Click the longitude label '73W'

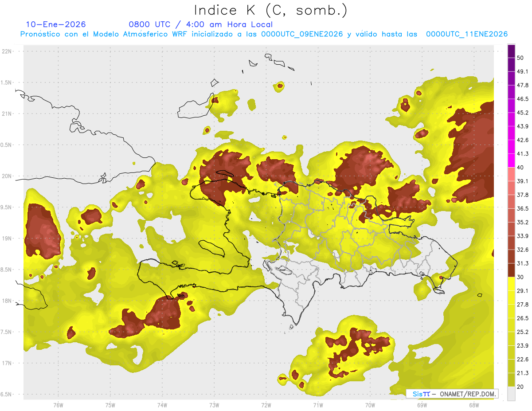click(214, 405)
